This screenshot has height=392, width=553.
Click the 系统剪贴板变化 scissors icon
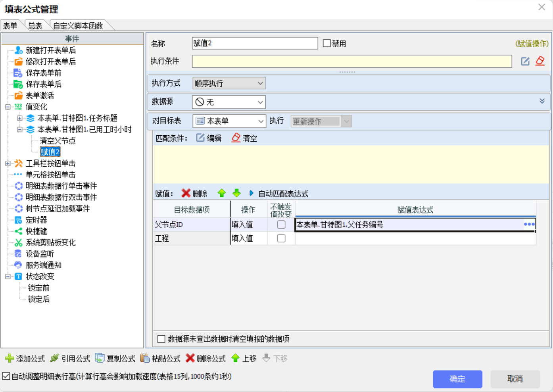18,242
